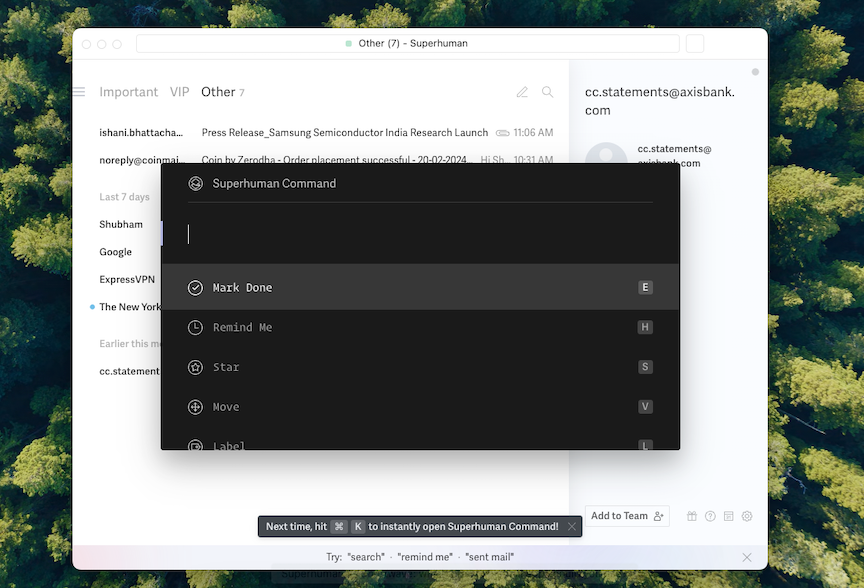Switch to the VIP tab
This screenshot has width=864, height=588.
click(x=180, y=92)
